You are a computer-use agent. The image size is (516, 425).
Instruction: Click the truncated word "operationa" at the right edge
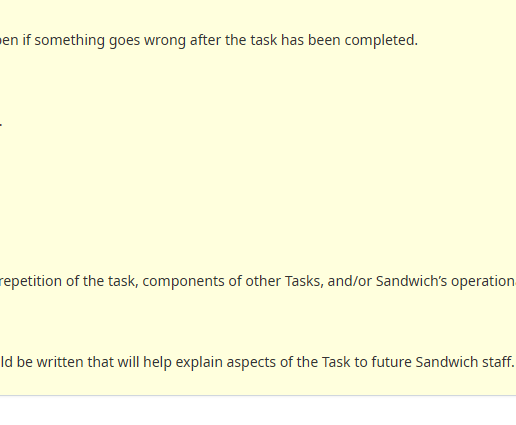483,281
